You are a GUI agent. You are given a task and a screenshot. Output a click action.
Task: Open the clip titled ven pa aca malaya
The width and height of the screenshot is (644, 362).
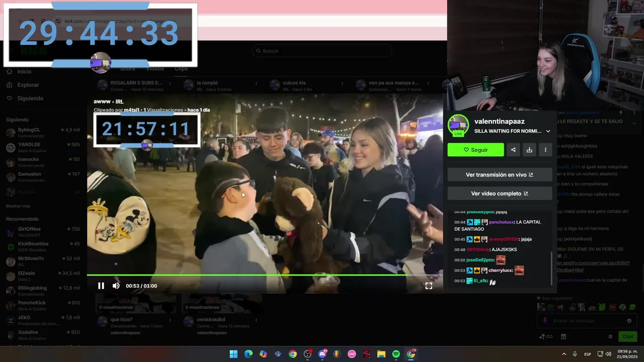point(393,83)
